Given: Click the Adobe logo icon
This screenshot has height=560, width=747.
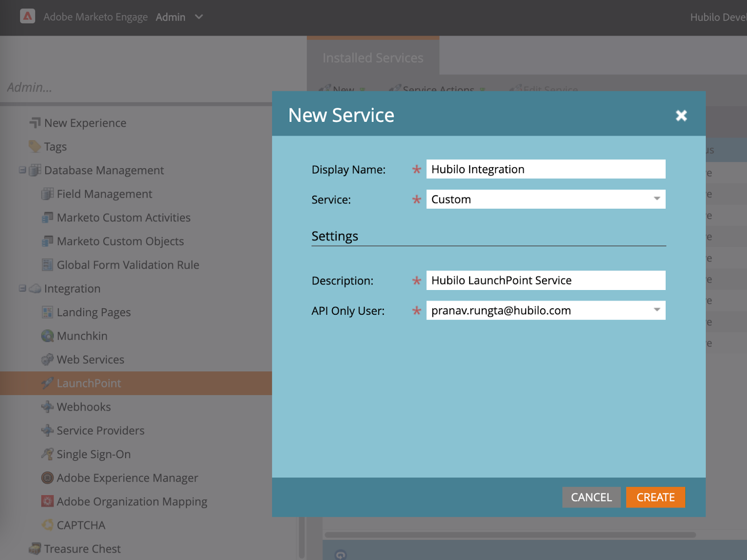Looking at the screenshot, I should pos(28,16).
